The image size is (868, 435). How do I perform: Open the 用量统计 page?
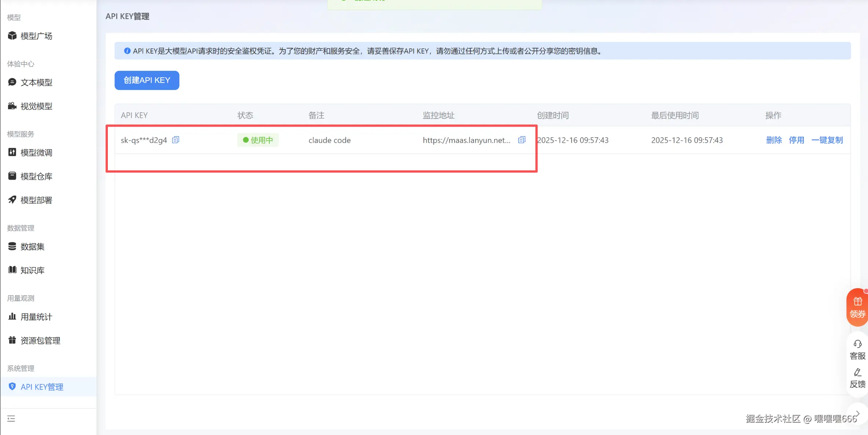36,317
